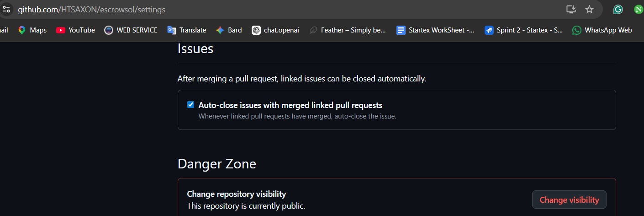Open the Grammarly extension icon
Screen dimensions: 644x216
618,9
